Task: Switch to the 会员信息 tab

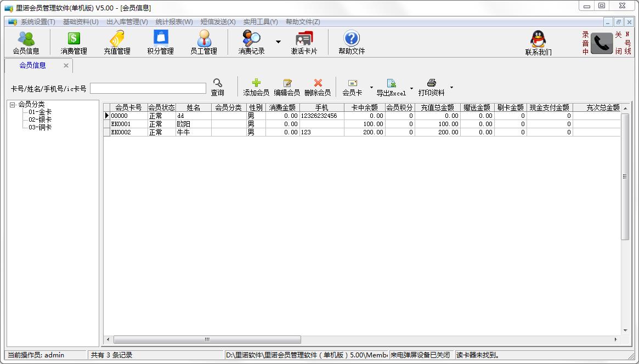Action: click(x=32, y=65)
